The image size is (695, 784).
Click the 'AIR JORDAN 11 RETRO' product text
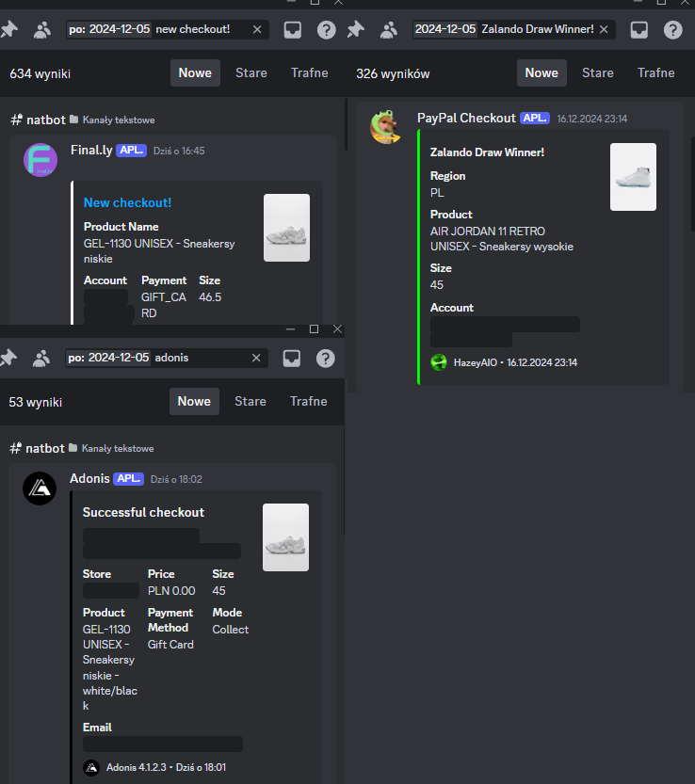(488, 232)
